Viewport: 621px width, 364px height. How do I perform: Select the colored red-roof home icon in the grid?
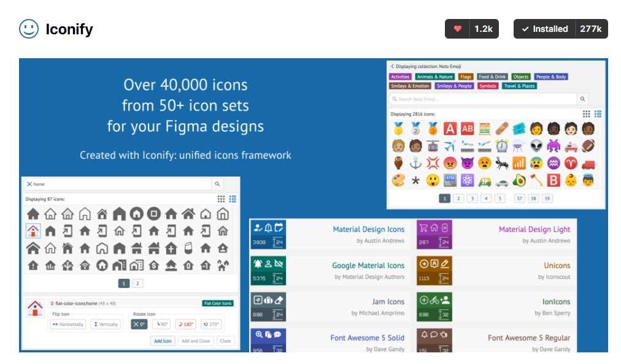[x=33, y=231]
